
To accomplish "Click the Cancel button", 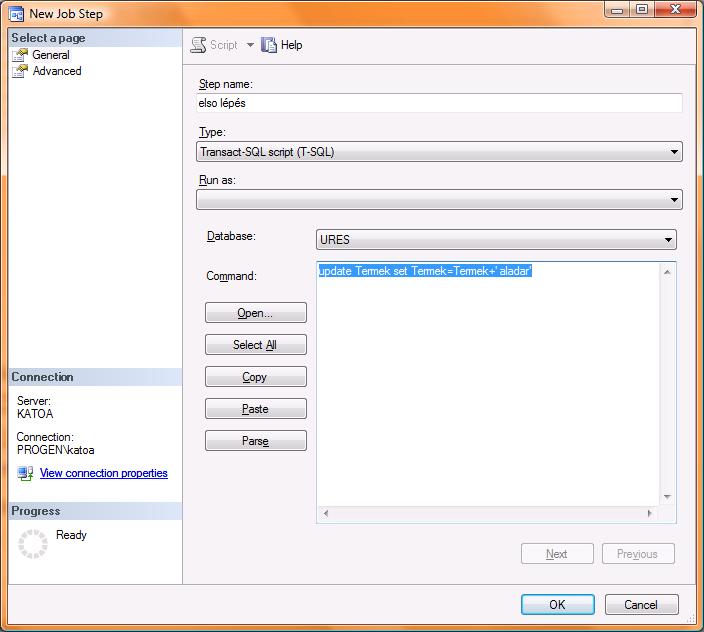I will point(642,605).
